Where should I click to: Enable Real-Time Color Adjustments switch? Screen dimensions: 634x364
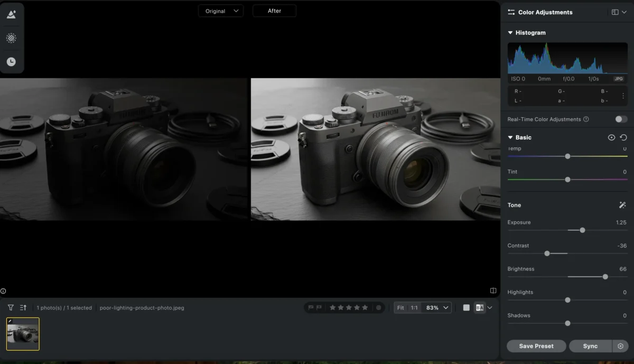pyautogui.click(x=621, y=119)
